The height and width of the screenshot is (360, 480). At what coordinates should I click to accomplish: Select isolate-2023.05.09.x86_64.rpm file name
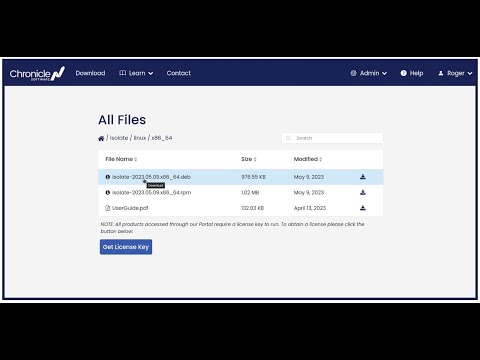(151, 193)
